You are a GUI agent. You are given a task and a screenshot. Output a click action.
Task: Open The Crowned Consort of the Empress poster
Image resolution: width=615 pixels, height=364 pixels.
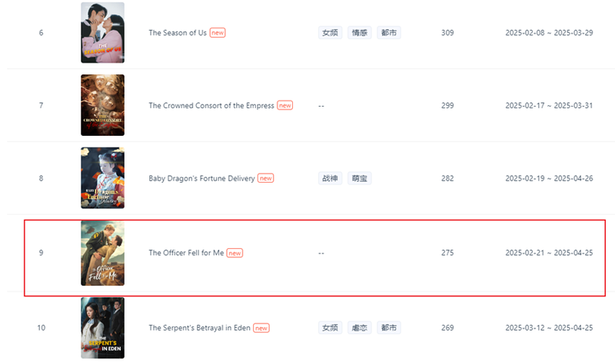click(102, 105)
